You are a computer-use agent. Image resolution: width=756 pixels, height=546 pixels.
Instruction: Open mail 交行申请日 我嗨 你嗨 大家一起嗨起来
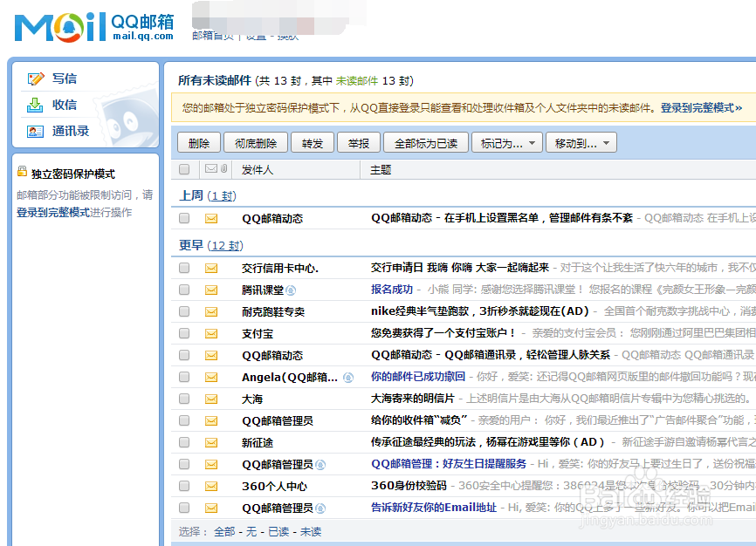(460, 268)
